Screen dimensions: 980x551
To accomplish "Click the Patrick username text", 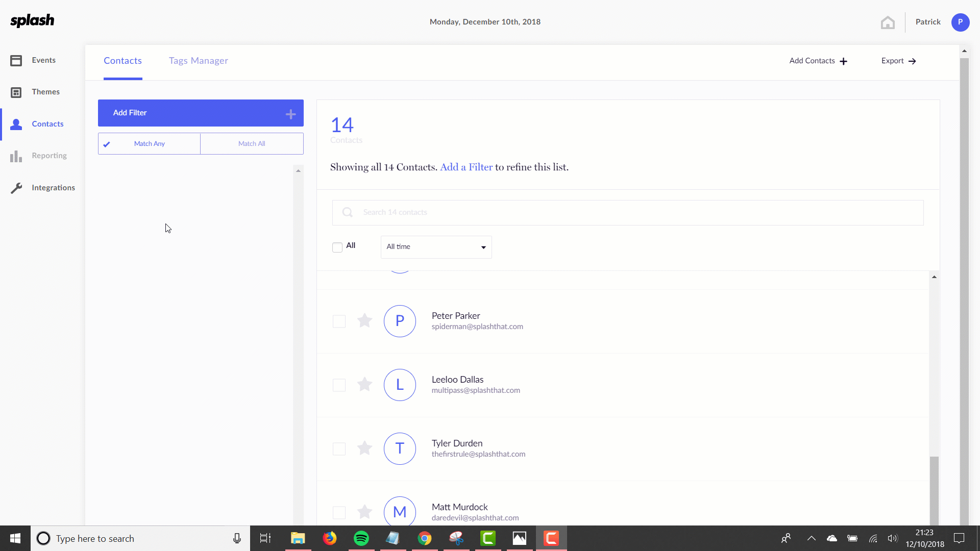I will (928, 22).
